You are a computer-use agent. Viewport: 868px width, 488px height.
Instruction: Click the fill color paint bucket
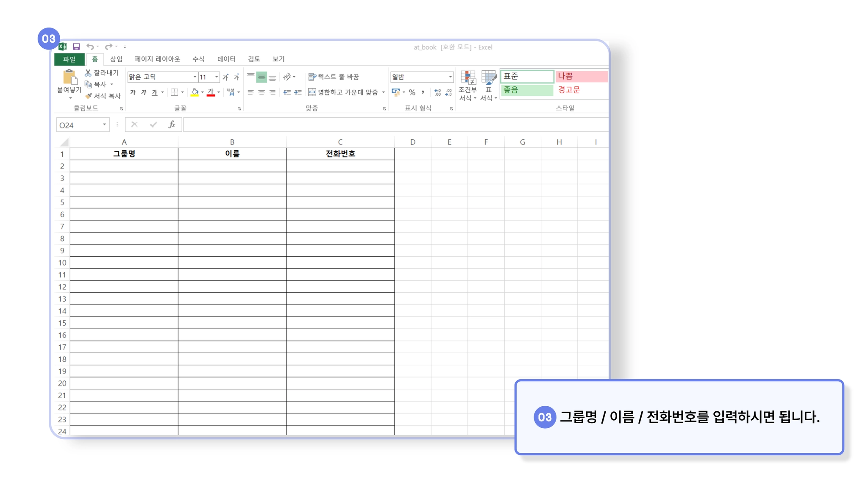click(195, 92)
